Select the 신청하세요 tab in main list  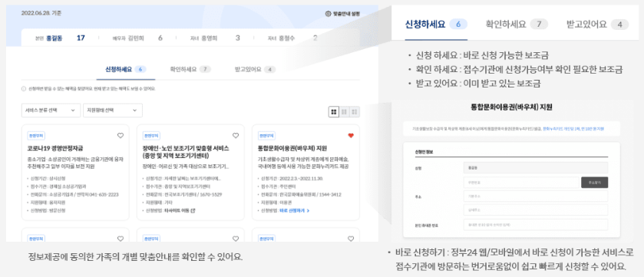tap(126, 69)
